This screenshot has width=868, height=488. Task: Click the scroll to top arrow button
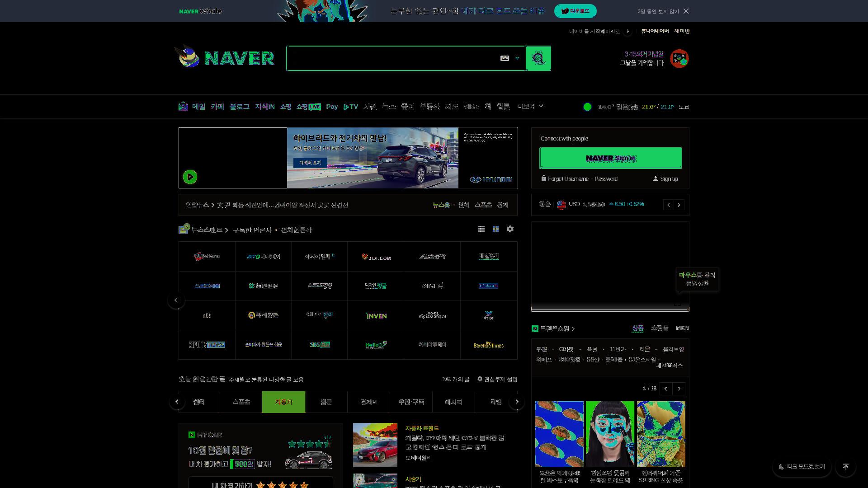[845, 467]
